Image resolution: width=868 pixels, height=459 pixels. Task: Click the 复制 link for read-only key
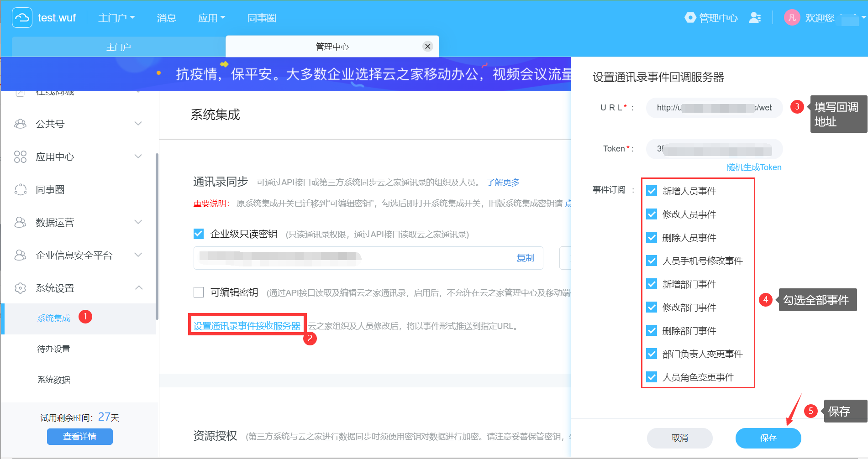pyautogui.click(x=526, y=258)
